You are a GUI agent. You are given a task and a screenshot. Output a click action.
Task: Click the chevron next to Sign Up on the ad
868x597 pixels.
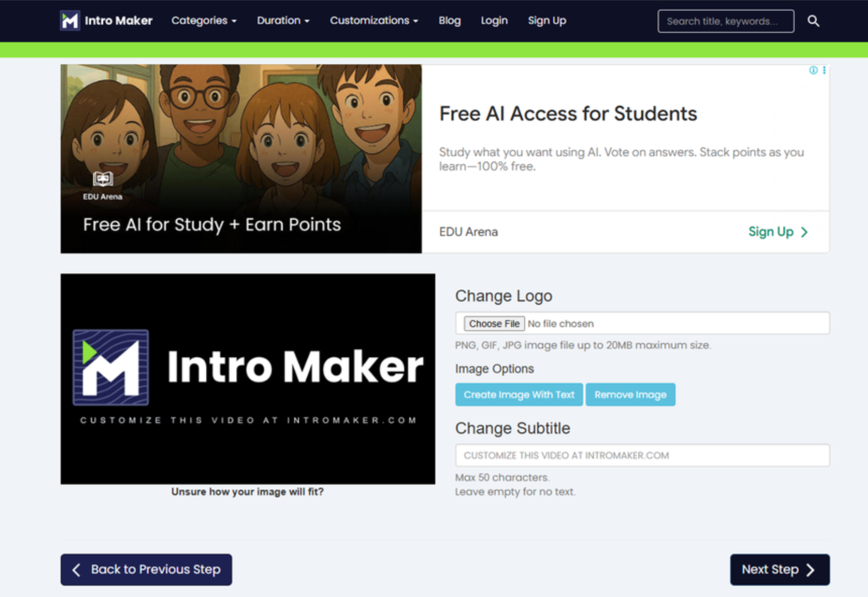click(x=805, y=232)
